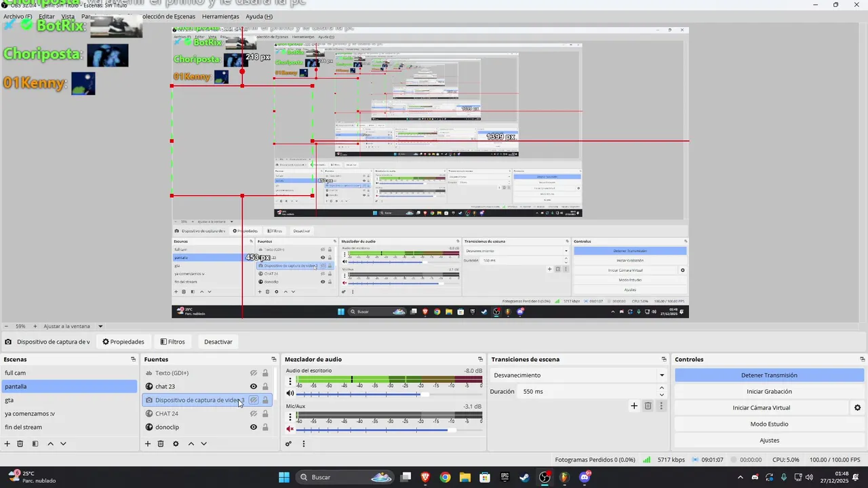Mute Audio del escritorio speaker icon
Screen dimensions: 868x488
tap(290, 393)
